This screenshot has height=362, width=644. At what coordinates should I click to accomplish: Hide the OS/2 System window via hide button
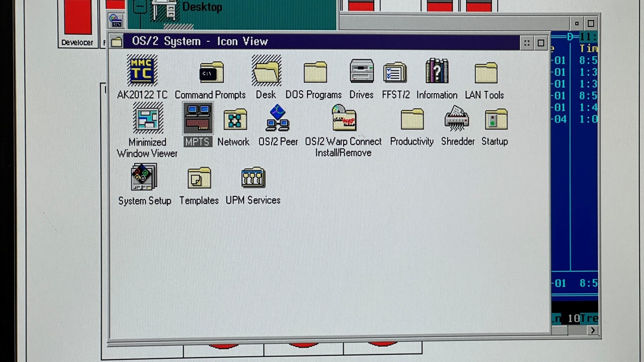[x=527, y=43]
